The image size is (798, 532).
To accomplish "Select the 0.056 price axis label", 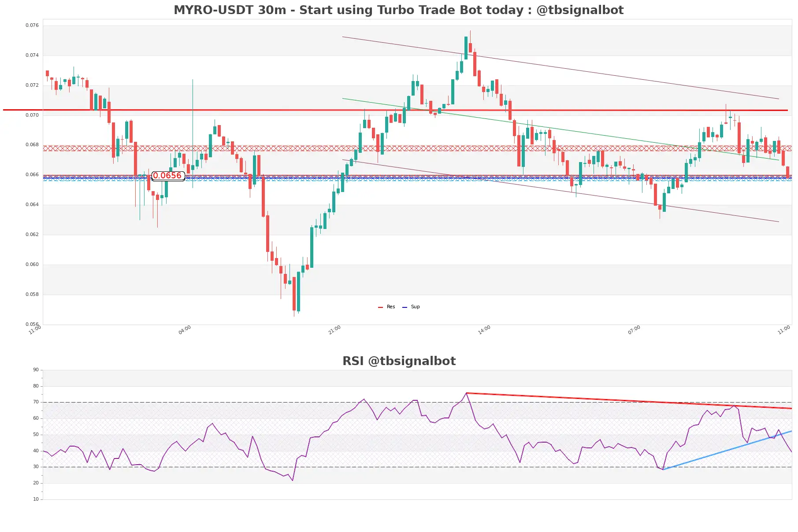I will (32, 325).
